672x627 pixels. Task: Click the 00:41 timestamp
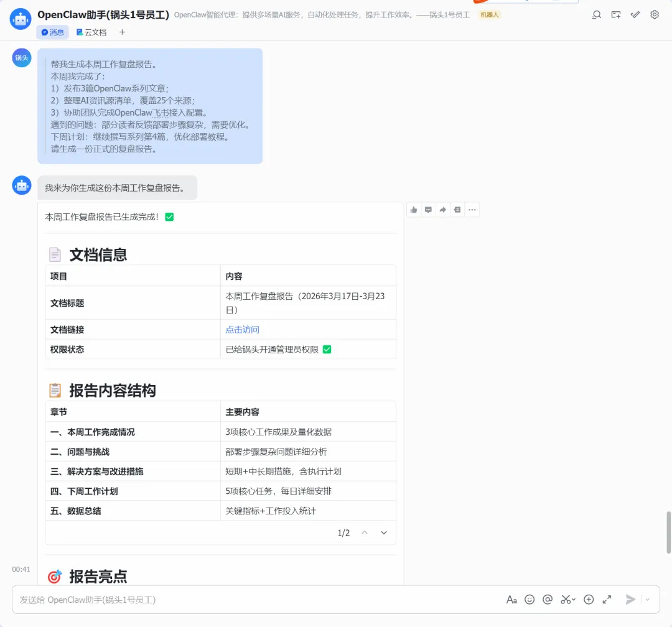pyautogui.click(x=21, y=569)
